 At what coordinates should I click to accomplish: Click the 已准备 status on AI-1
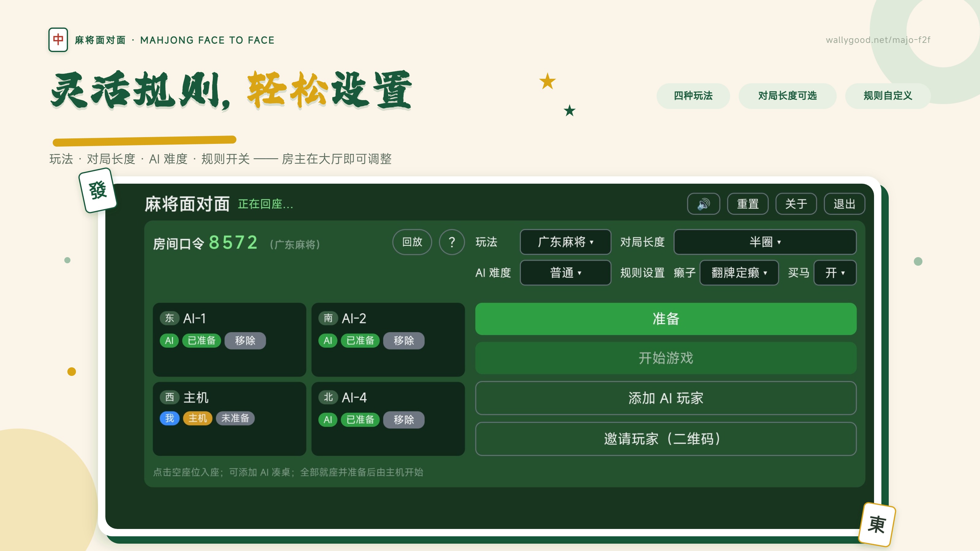(202, 340)
